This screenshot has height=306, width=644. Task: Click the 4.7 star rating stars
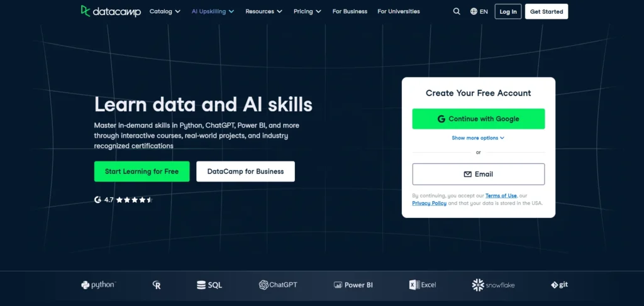point(135,200)
